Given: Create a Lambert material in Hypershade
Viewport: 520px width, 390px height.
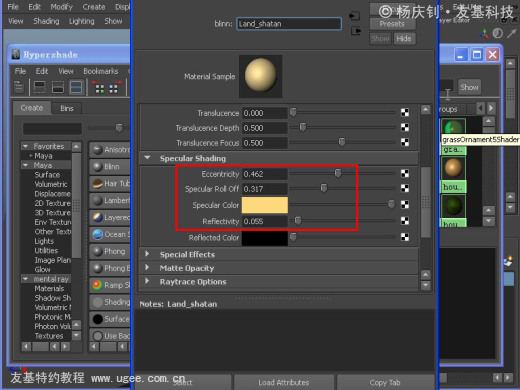Looking at the screenshot, I should click(110, 200).
